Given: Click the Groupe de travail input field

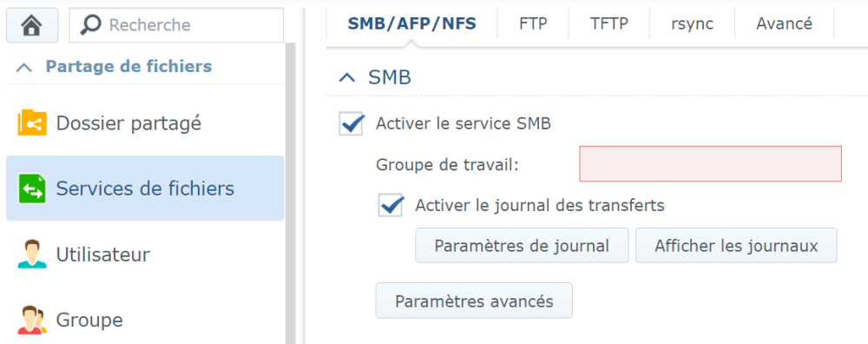Looking at the screenshot, I should pyautogui.click(x=710, y=164).
